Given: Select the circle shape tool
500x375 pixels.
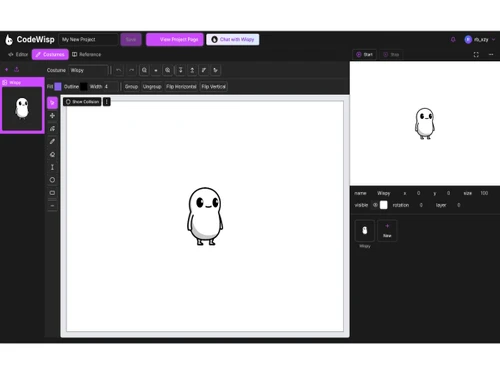Looking at the screenshot, I should point(52,180).
